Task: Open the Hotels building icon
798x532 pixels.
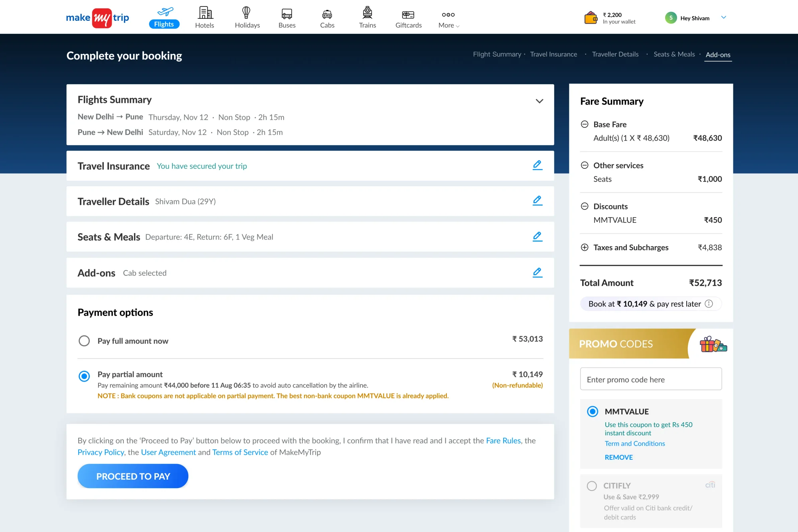Action: [x=205, y=13]
